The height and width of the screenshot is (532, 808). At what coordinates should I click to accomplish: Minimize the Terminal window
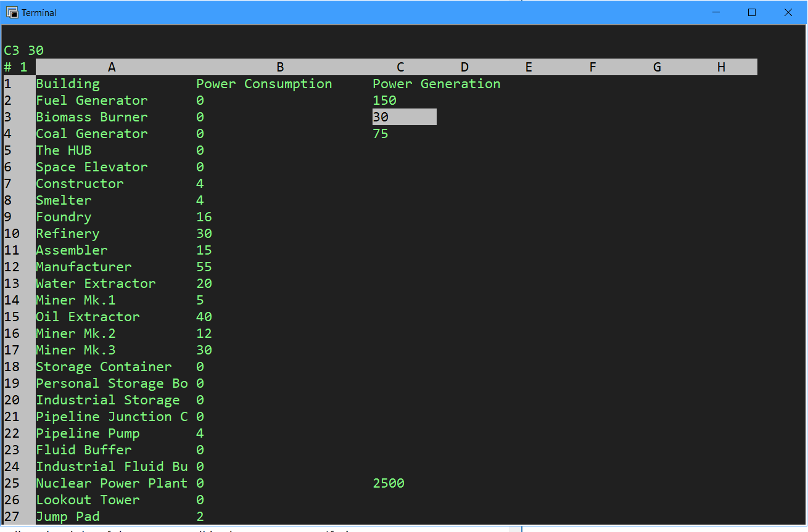pos(715,12)
